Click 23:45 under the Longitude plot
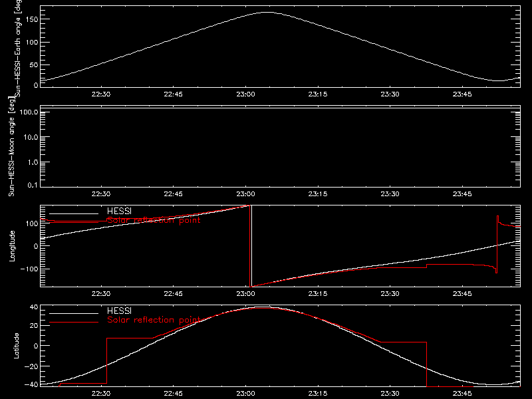This screenshot has width=532, height=399. point(462,294)
